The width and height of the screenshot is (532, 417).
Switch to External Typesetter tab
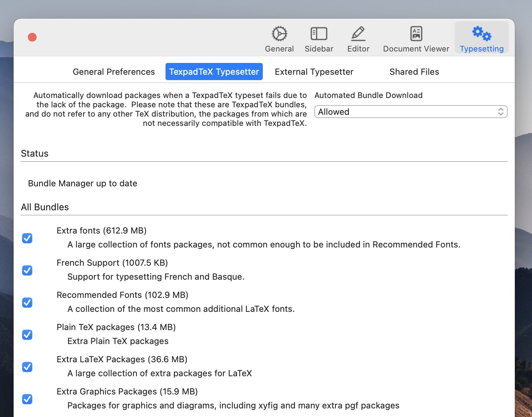(x=314, y=72)
